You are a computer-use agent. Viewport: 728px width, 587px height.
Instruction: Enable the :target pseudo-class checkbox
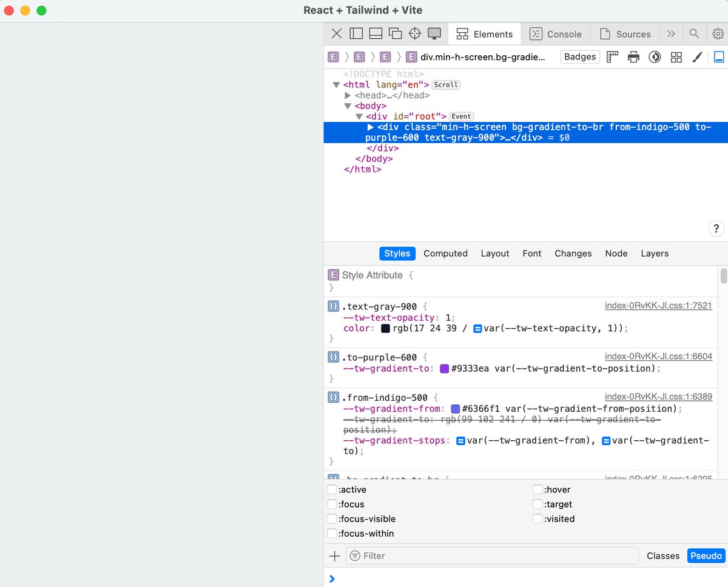click(538, 504)
